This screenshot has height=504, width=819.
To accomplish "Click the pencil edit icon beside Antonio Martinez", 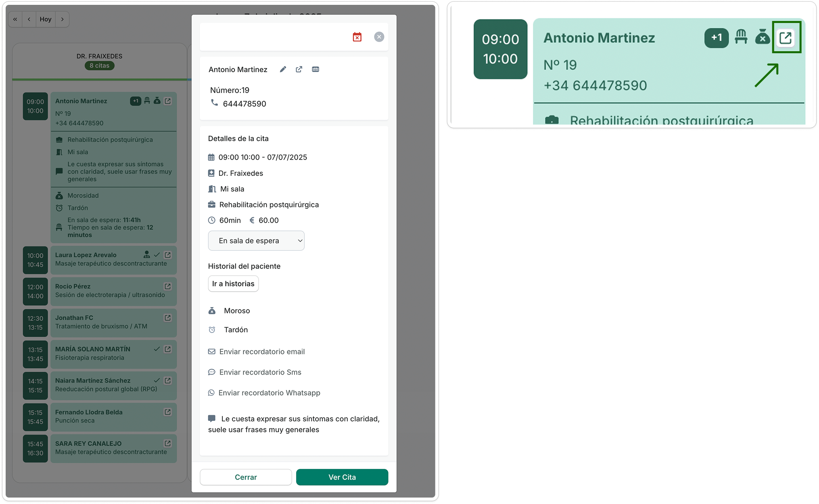I will (x=283, y=69).
